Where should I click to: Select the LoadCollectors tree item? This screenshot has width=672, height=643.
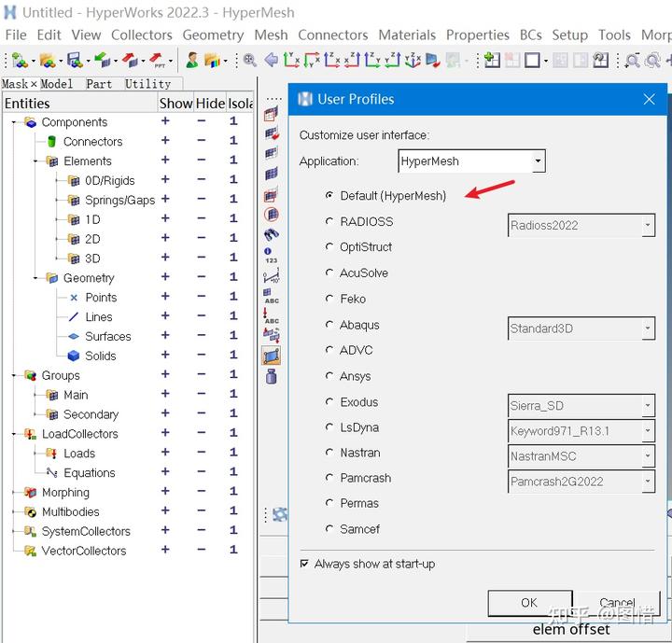click(79, 434)
